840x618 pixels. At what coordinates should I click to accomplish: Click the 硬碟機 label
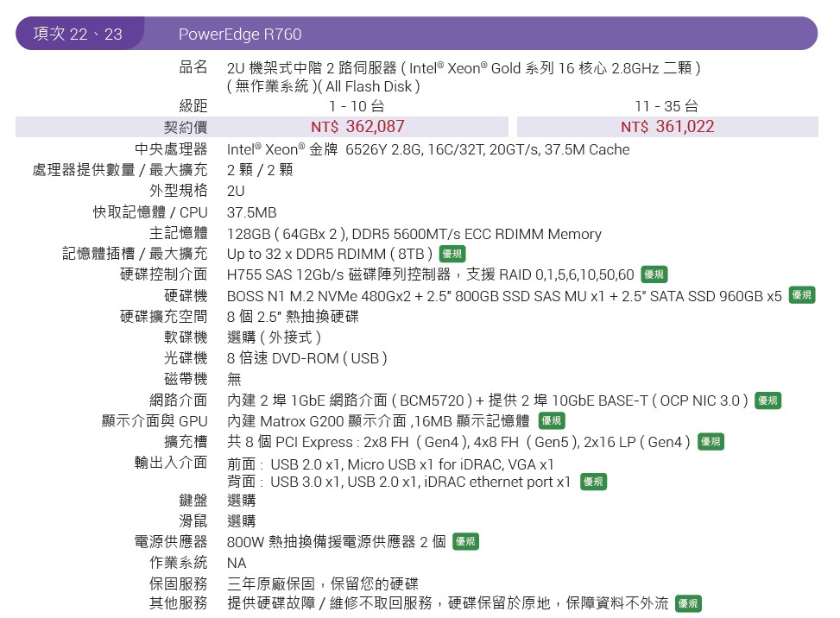[x=186, y=295]
